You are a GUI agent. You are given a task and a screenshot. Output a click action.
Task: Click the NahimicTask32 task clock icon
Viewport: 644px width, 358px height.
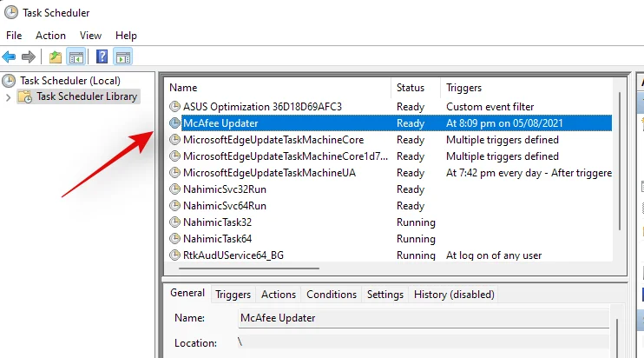click(x=174, y=222)
